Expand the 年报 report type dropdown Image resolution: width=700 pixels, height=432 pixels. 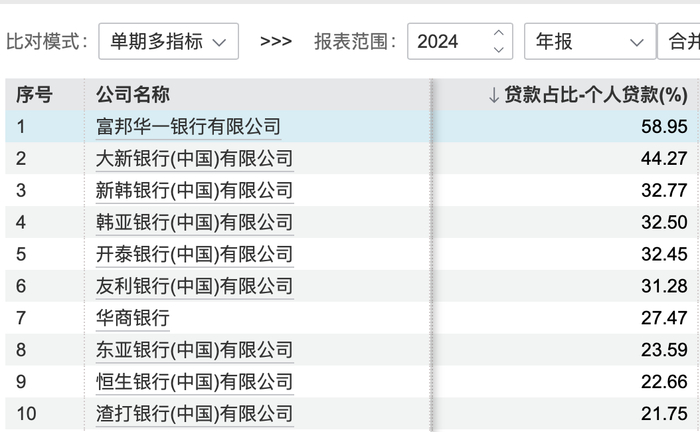pyautogui.click(x=590, y=42)
